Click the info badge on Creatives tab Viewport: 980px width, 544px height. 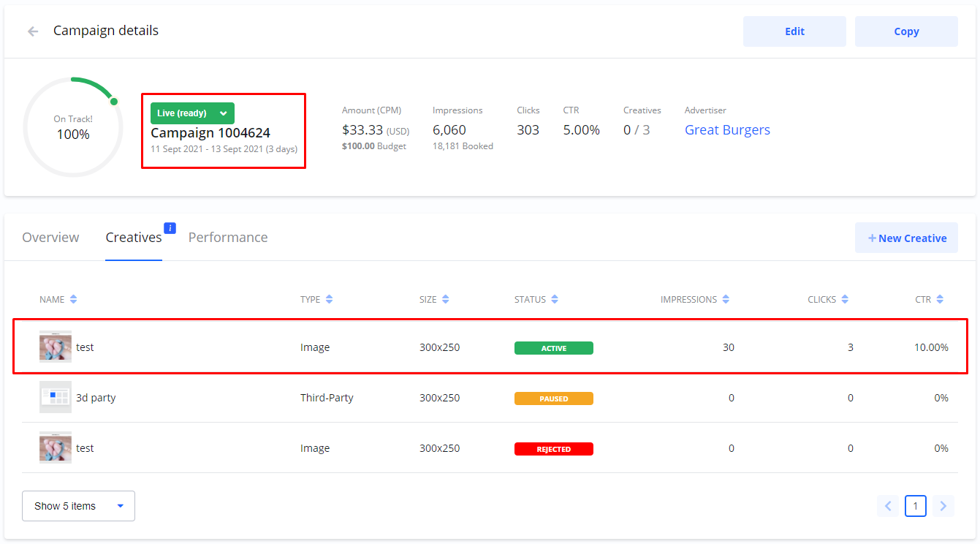point(170,228)
